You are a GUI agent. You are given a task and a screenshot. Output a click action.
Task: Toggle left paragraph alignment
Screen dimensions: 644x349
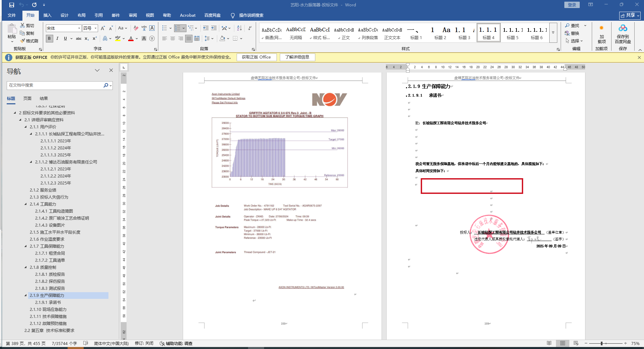[x=165, y=38]
